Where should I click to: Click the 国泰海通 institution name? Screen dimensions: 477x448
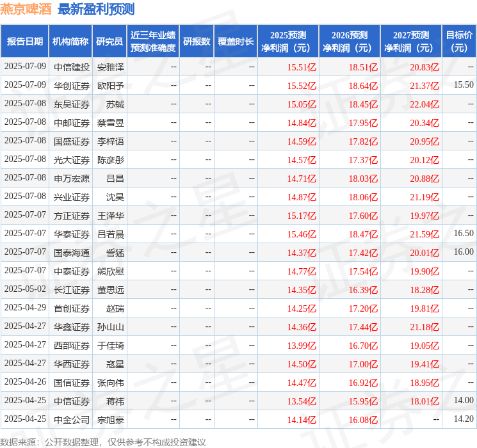tap(72, 253)
